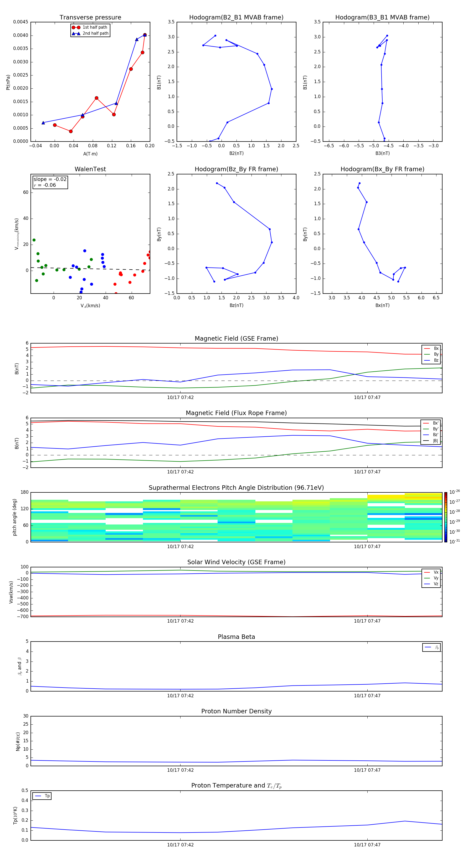
Task: Click the "V_A(km/s)" axis label in WalenTest
Action: pyautogui.click(x=90, y=306)
